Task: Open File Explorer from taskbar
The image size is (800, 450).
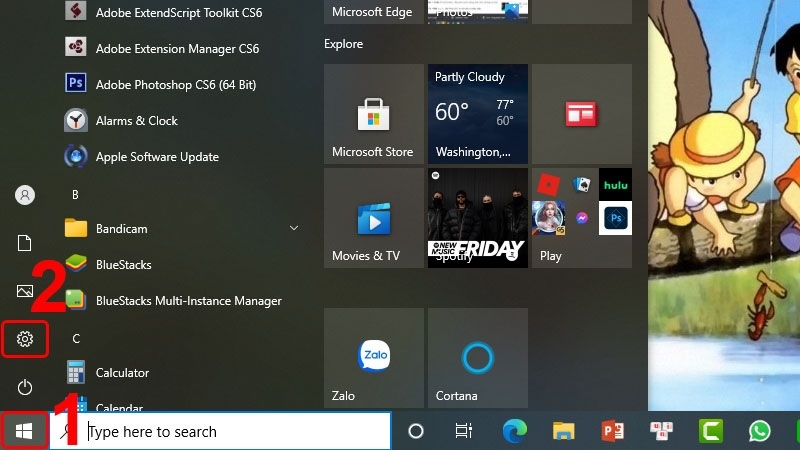Action: (x=563, y=431)
